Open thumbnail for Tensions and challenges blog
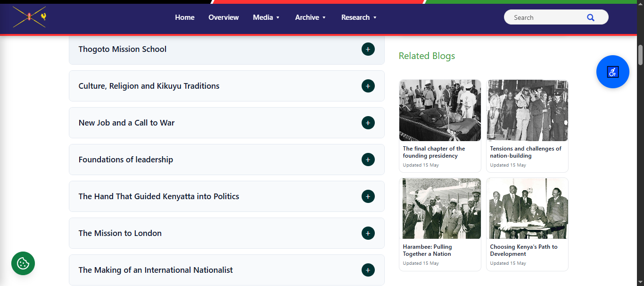The image size is (644, 286). pyautogui.click(x=527, y=110)
